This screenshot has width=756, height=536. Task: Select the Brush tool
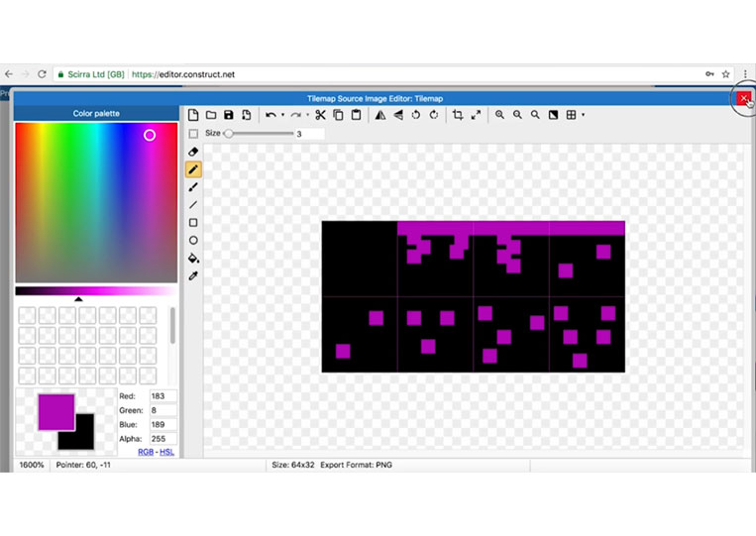click(193, 187)
